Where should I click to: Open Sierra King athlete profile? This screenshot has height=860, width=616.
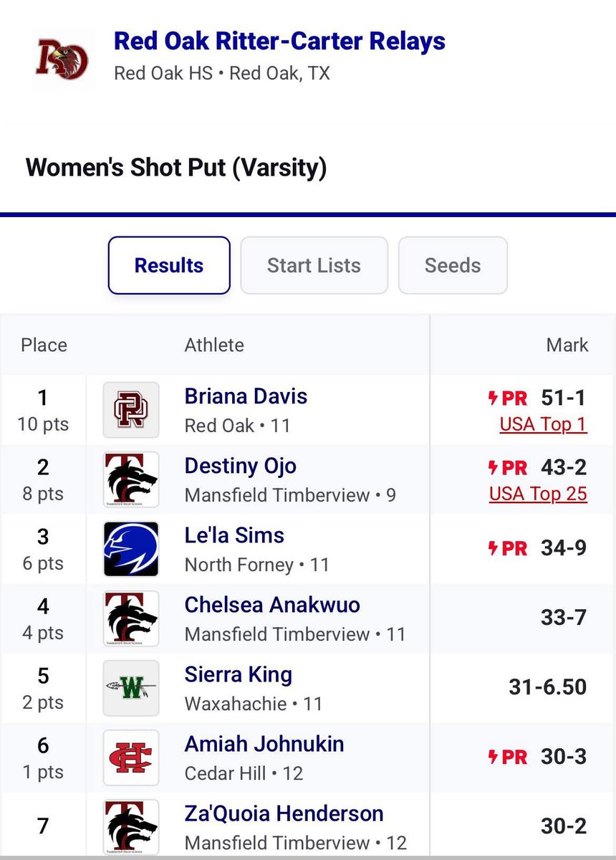click(x=239, y=674)
